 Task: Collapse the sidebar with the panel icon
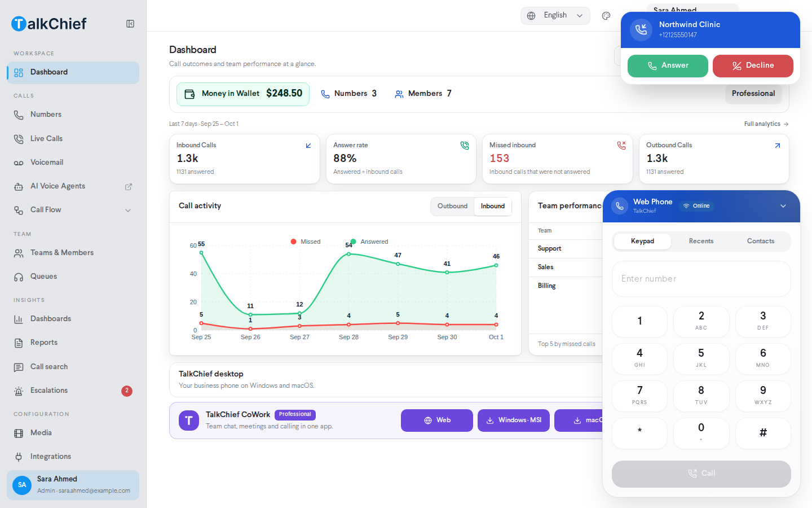130,24
